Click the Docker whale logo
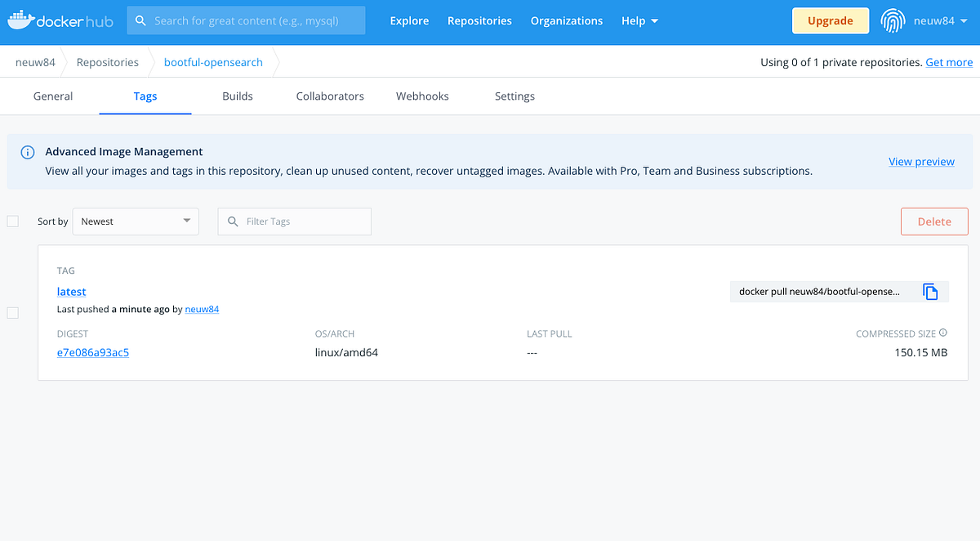This screenshot has width=980, height=541. 21,20
